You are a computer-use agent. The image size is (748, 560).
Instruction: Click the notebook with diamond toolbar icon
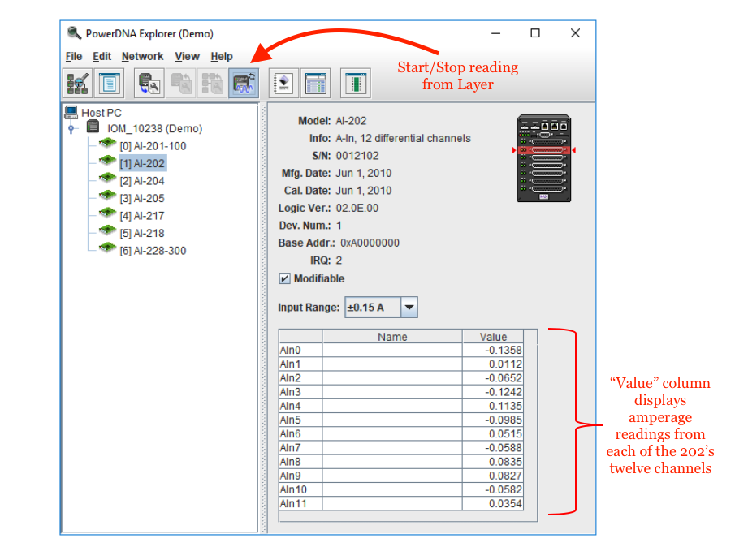tap(283, 84)
